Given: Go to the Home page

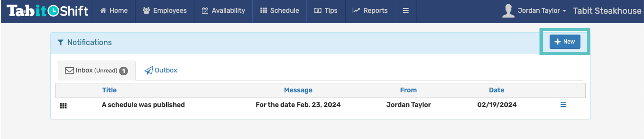Looking at the screenshot, I should pos(114,11).
